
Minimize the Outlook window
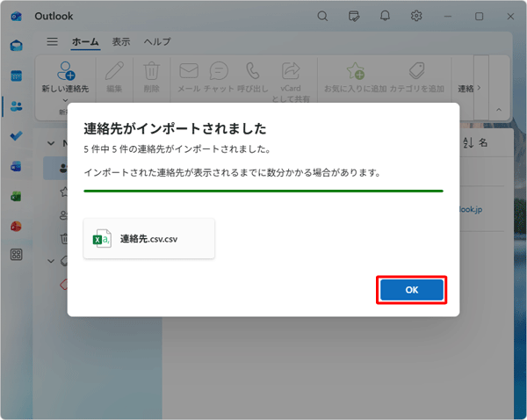tap(447, 16)
